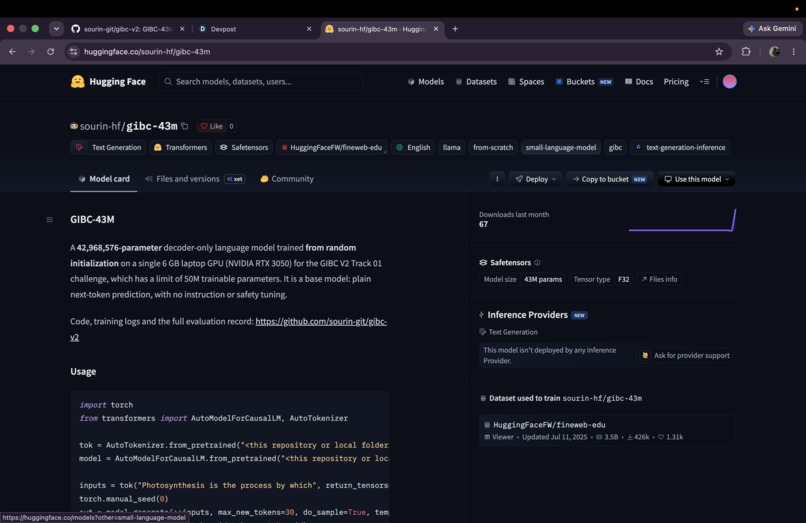806x523 pixels.
Task: Close the sourin-hf/gibc-43m tab
Action: click(x=436, y=29)
